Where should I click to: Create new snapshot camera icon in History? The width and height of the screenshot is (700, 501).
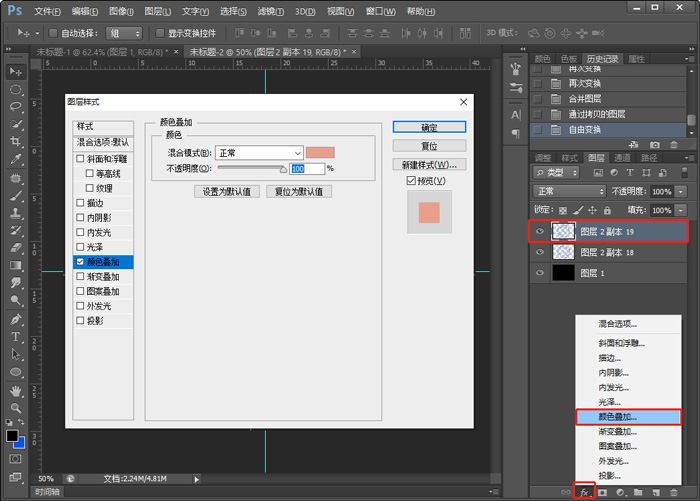[x=654, y=145]
